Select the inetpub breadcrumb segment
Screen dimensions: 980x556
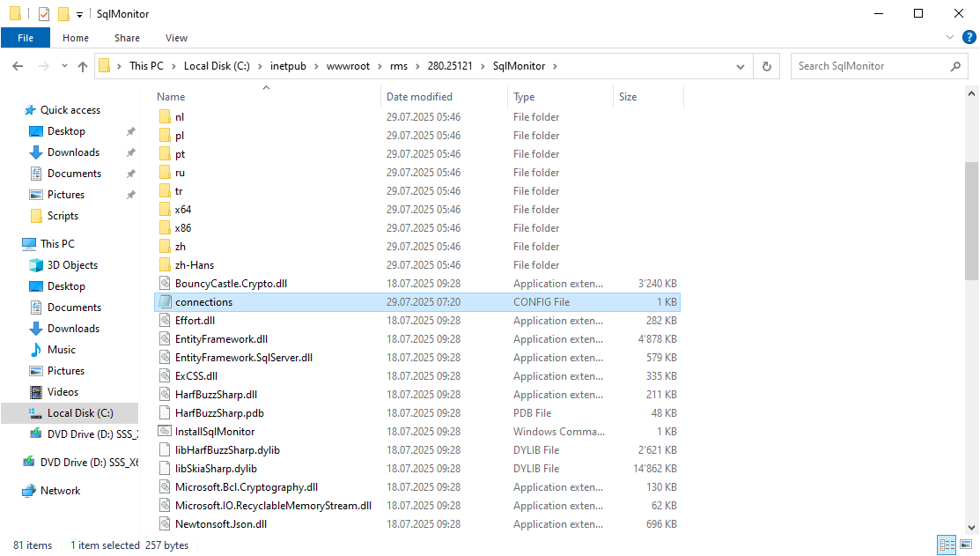[288, 66]
